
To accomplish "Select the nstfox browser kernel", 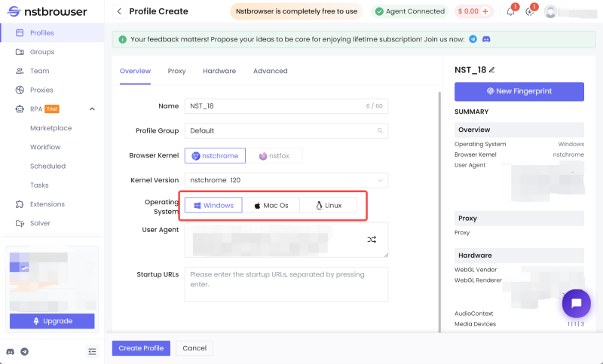I will 274,156.
